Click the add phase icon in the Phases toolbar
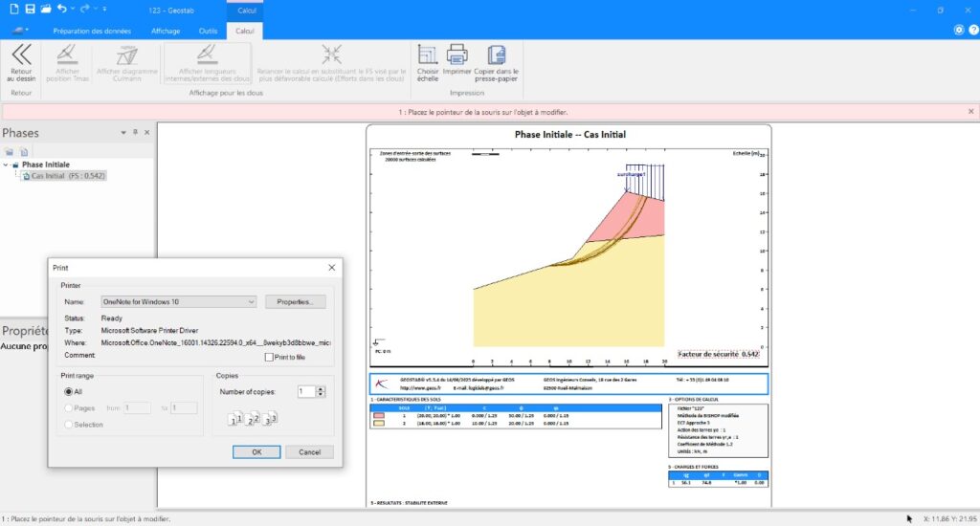This screenshot has width=980, height=526. (x=10, y=152)
